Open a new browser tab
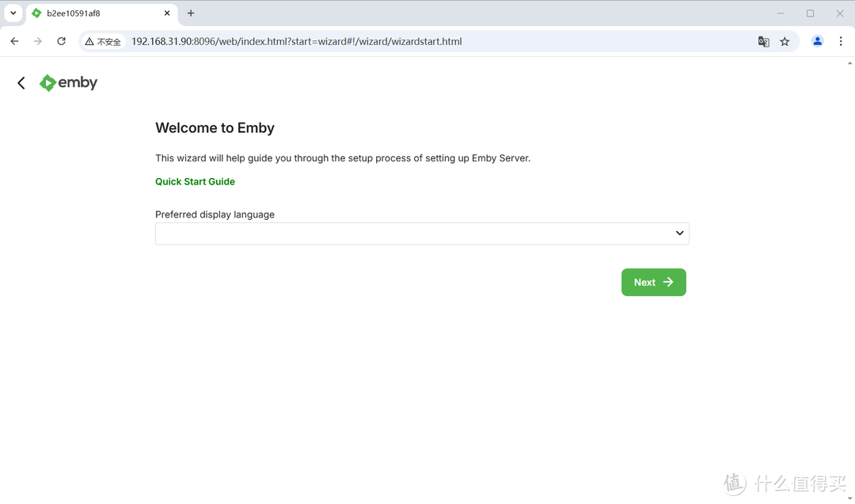This screenshot has width=855, height=504. 191,13
